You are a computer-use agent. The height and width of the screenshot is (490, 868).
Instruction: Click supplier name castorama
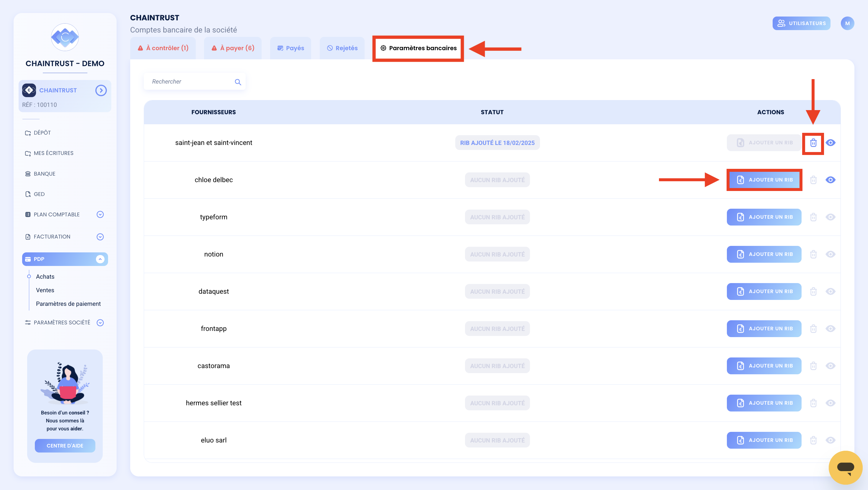213,366
